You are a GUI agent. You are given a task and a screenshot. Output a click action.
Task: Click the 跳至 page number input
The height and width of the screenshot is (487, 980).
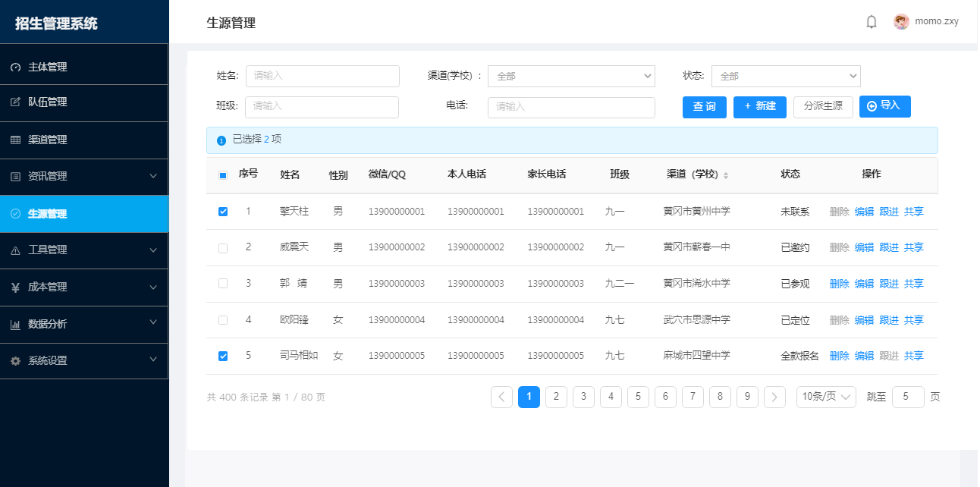[x=908, y=397]
